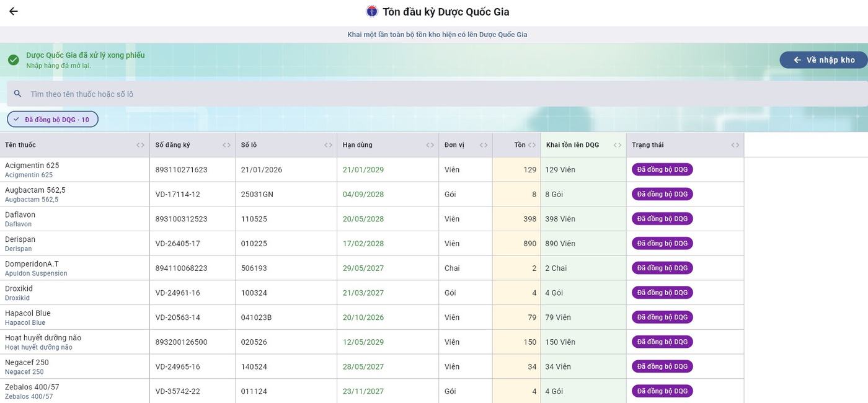The height and width of the screenshot is (403, 868).
Task: Click the Dược Quốc Gia logo icon
Action: coord(371,11)
